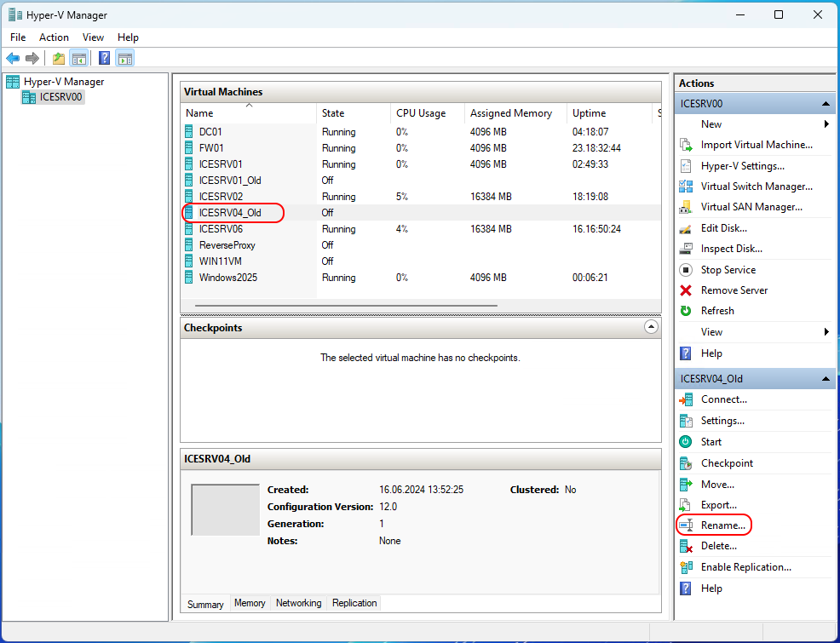Click the Back arrow toolbar icon
This screenshot has height=643, width=840.
(x=13, y=59)
